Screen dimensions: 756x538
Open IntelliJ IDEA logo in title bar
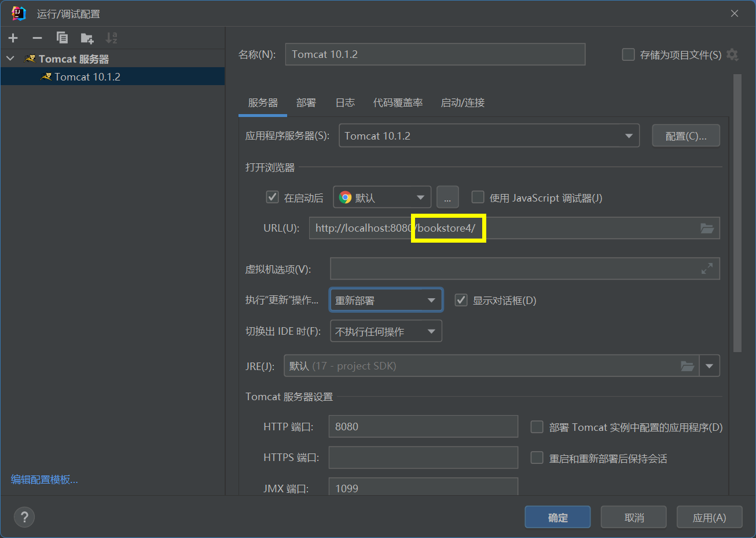[19, 14]
